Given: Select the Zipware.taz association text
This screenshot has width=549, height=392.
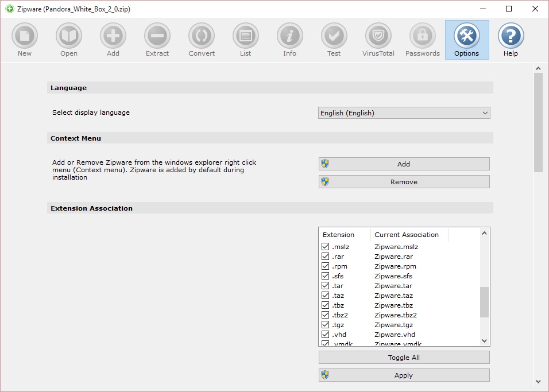Looking at the screenshot, I should (393, 296).
